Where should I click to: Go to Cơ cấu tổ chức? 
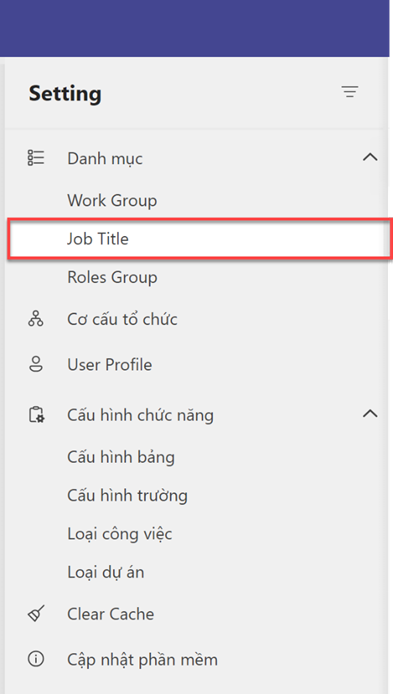tap(122, 319)
